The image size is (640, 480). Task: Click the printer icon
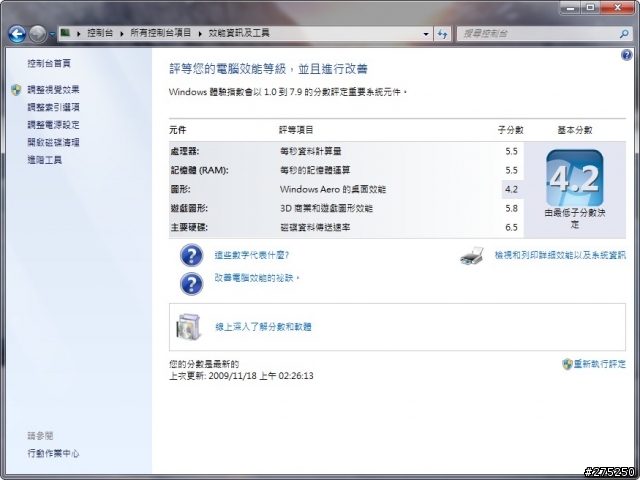[x=472, y=256]
